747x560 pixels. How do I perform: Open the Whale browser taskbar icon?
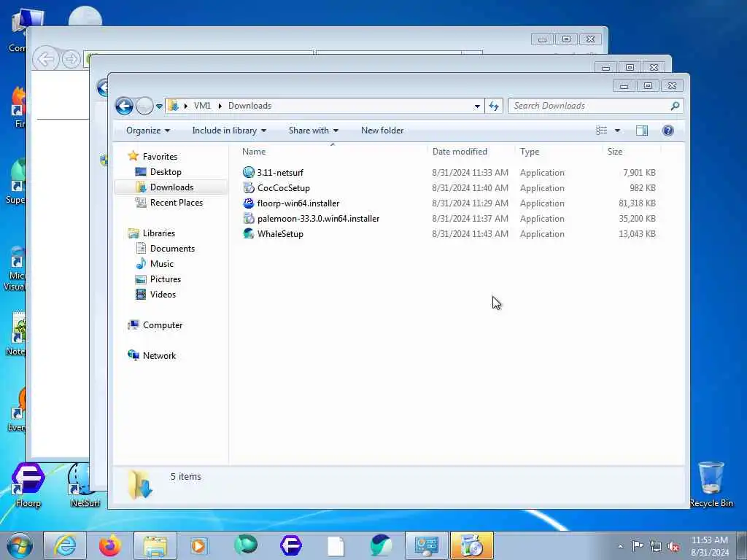tap(381, 545)
